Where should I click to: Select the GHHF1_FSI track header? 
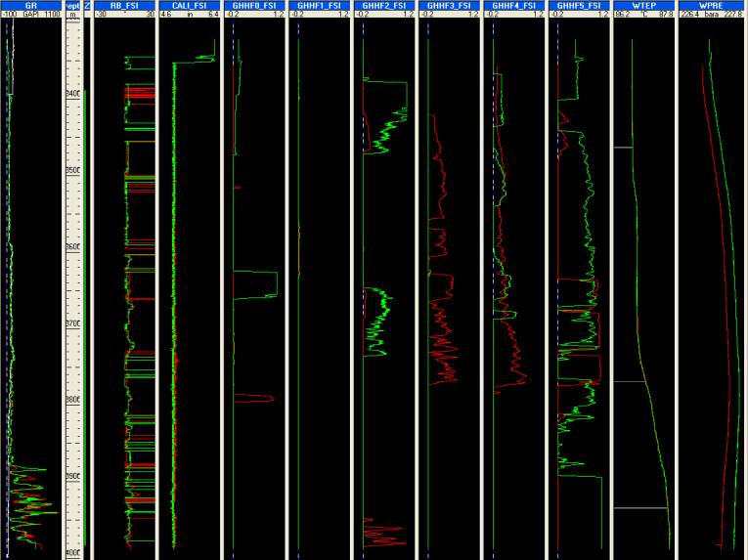click(x=319, y=5)
